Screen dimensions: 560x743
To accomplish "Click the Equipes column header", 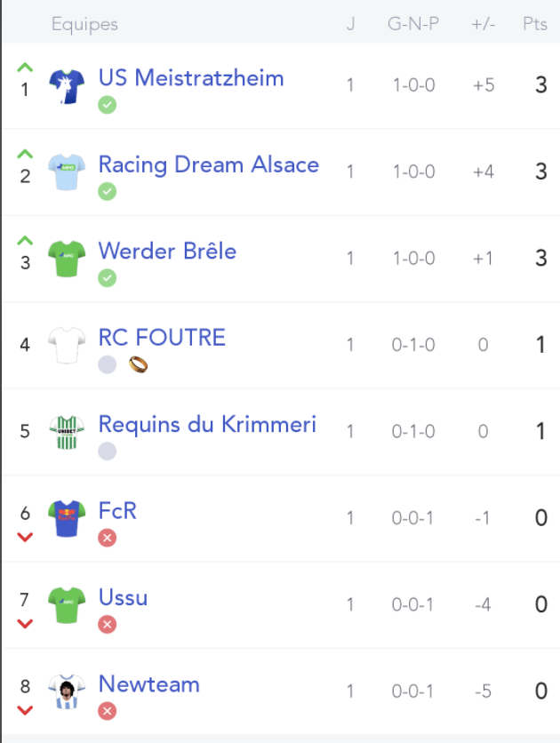I will click(x=84, y=24).
